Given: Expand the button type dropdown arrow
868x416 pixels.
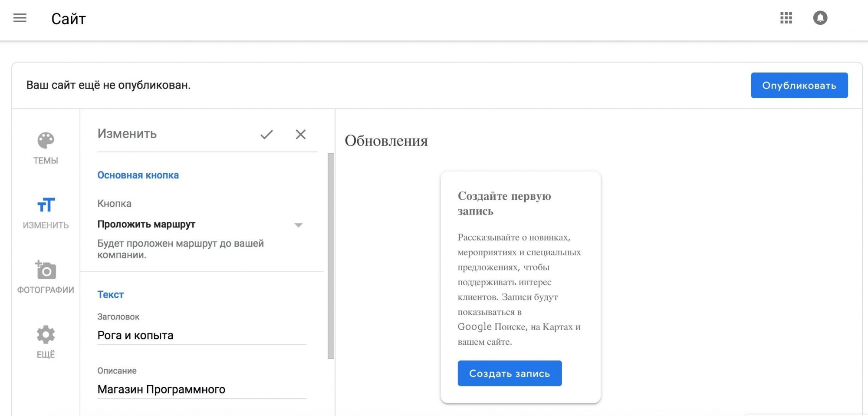Looking at the screenshot, I should (x=298, y=225).
